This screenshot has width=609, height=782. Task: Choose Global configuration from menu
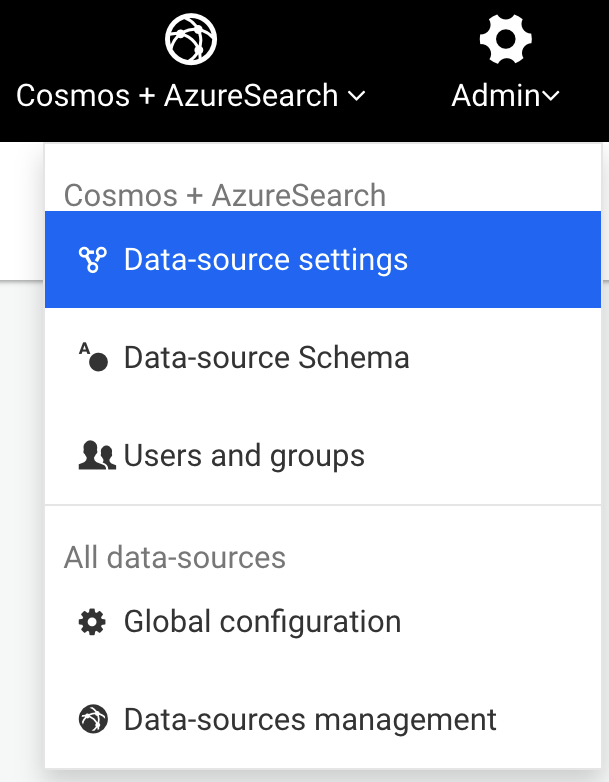323,622
